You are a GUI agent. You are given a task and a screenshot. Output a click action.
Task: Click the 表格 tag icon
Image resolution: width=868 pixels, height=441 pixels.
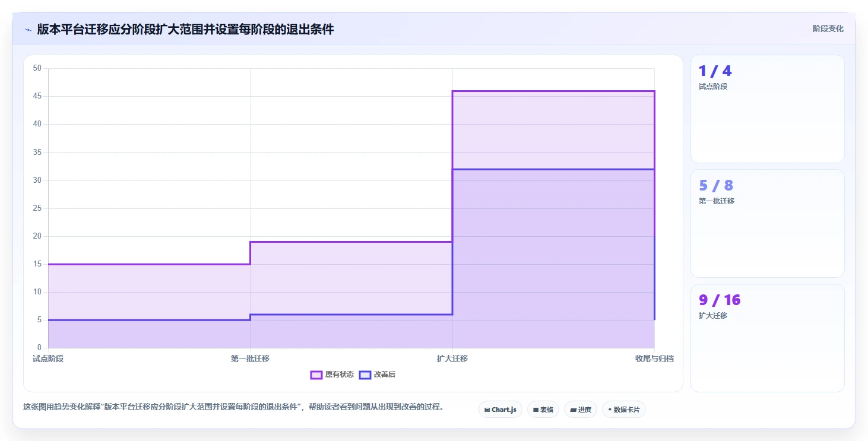point(536,410)
